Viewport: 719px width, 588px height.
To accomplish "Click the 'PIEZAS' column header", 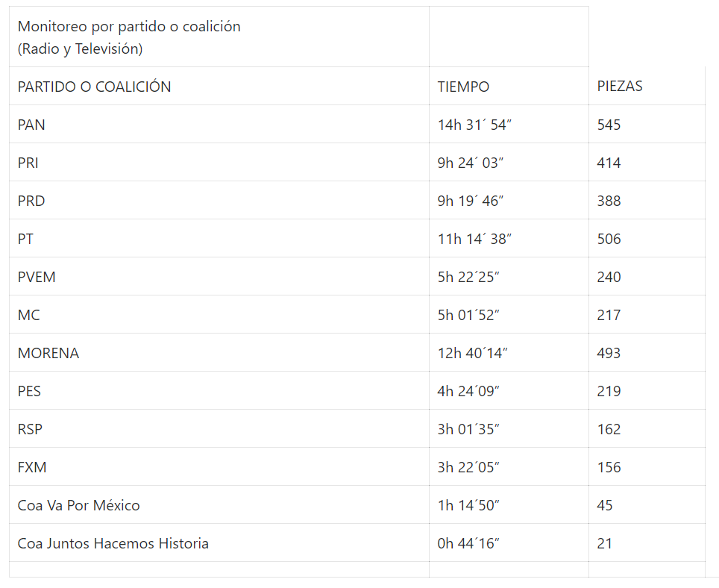I will click(x=620, y=86).
